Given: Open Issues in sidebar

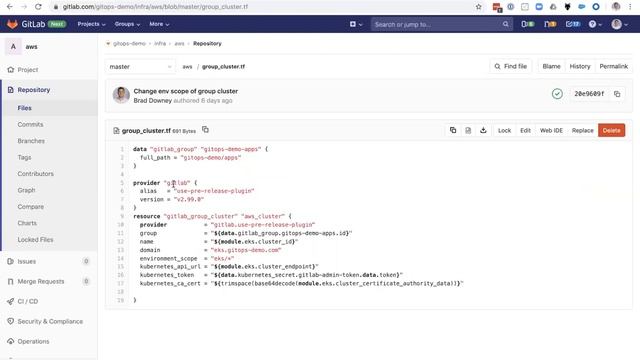Looking at the screenshot, I should coord(27,261).
